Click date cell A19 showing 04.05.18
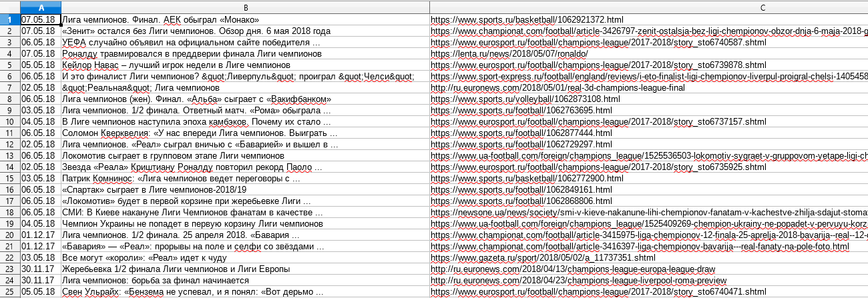Screen dimensions: 868x298 point(40,224)
